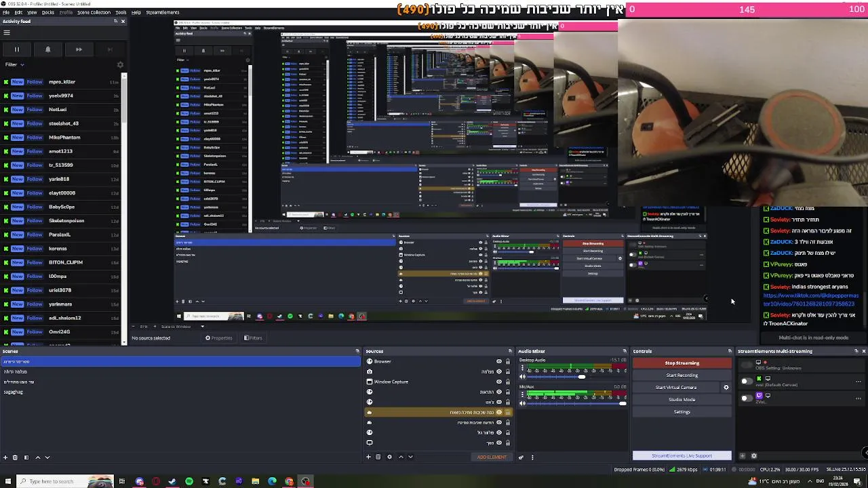This screenshot has height=488, width=868.
Task: Unlock the Browser source lock icon
Action: [x=507, y=361]
